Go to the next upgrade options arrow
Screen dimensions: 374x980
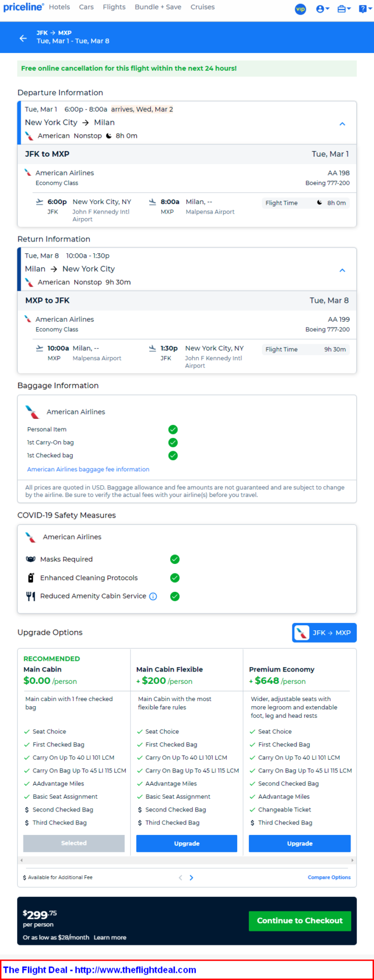coord(191,877)
